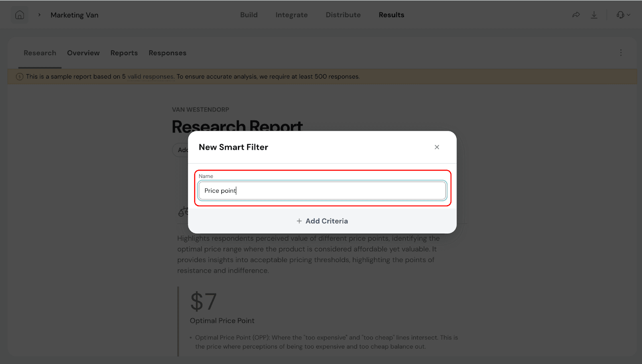
Task: Focus the Name input field
Action: click(x=322, y=191)
